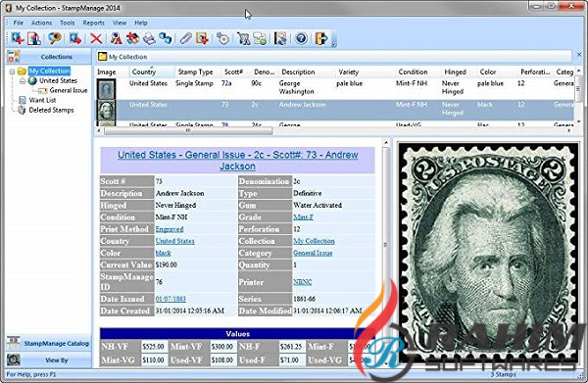Viewport: 588px width, 383px height.
Task: Click the stamp list scroll right arrow
Action: [569, 131]
